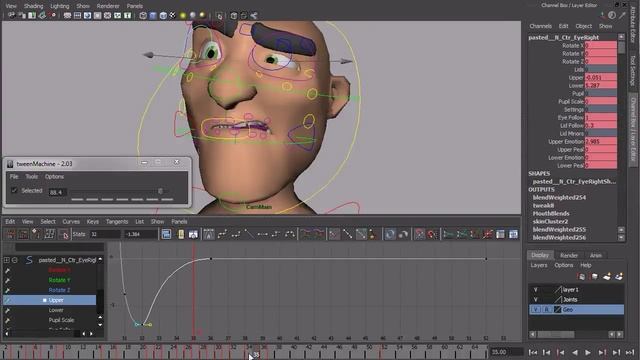The height and width of the screenshot is (360, 640).
Task: Toggle the Selected checkbox in tweenMachine
Action: coord(14,191)
